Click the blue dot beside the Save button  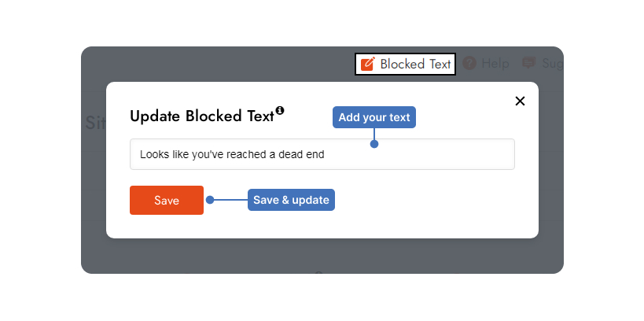210,200
